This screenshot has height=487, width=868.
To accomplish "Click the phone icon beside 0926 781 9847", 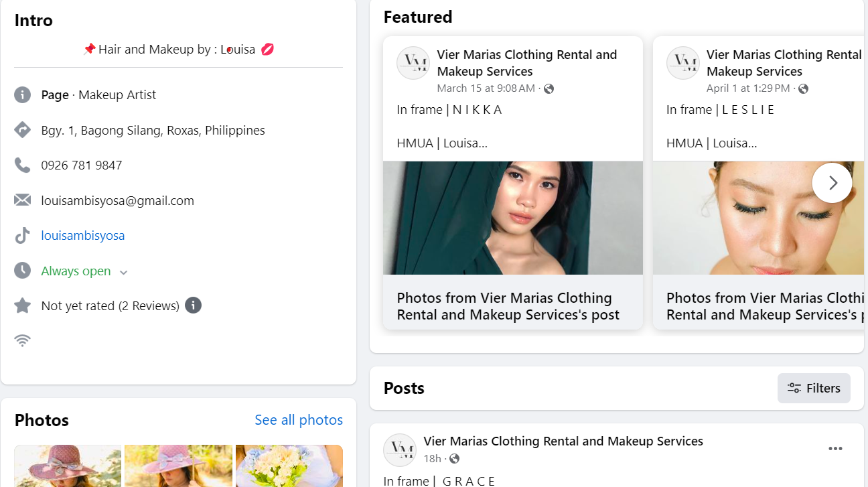I will [x=23, y=165].
